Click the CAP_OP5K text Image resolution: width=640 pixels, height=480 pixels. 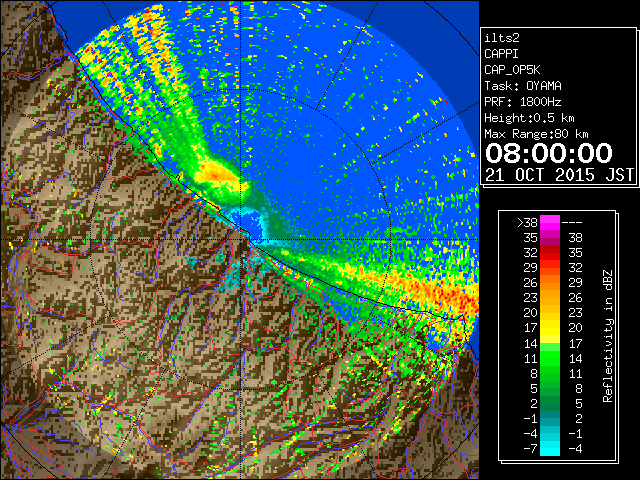512,70
